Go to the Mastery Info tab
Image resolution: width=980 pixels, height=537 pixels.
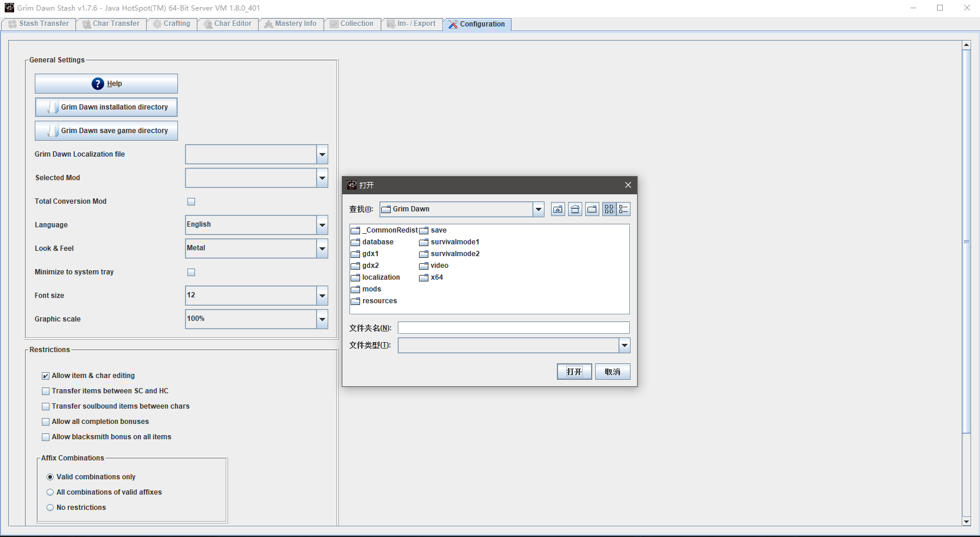(291, 24)
